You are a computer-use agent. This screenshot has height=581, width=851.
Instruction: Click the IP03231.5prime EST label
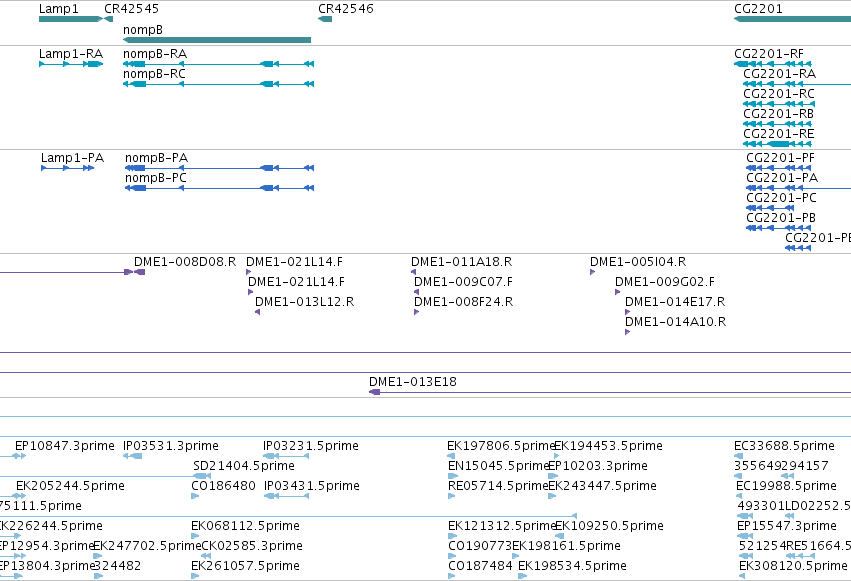(311, 446)
